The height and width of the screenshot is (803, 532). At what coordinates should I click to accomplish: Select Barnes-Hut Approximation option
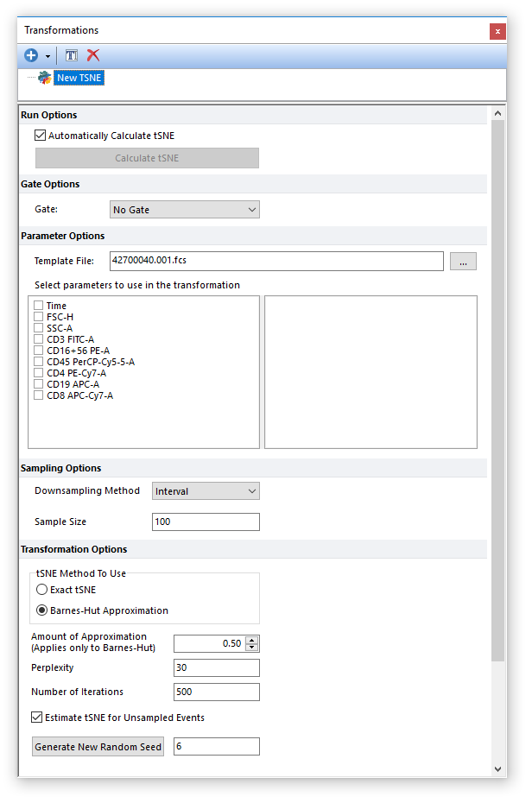click(41, 610)
